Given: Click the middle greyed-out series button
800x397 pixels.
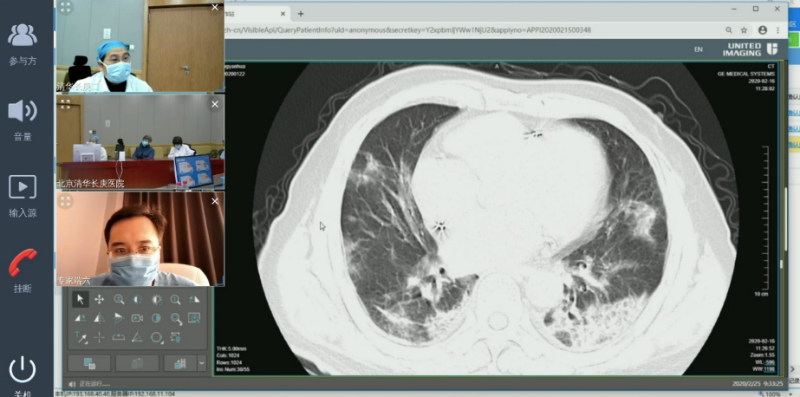Looking at the screenshot, I should click(137, 363).
